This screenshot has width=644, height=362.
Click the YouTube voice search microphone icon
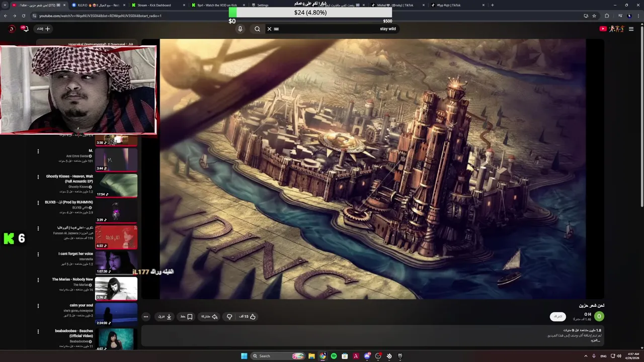point(240,29)
